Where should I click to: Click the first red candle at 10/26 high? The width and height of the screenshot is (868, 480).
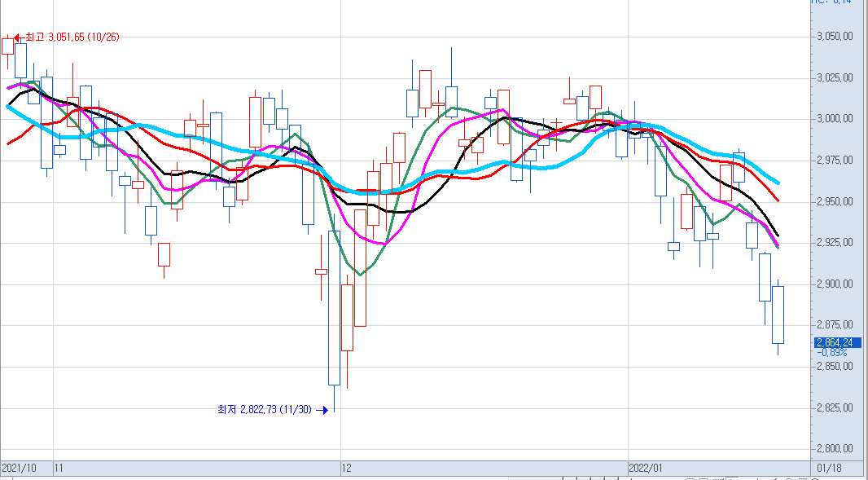tap(8, 46)
